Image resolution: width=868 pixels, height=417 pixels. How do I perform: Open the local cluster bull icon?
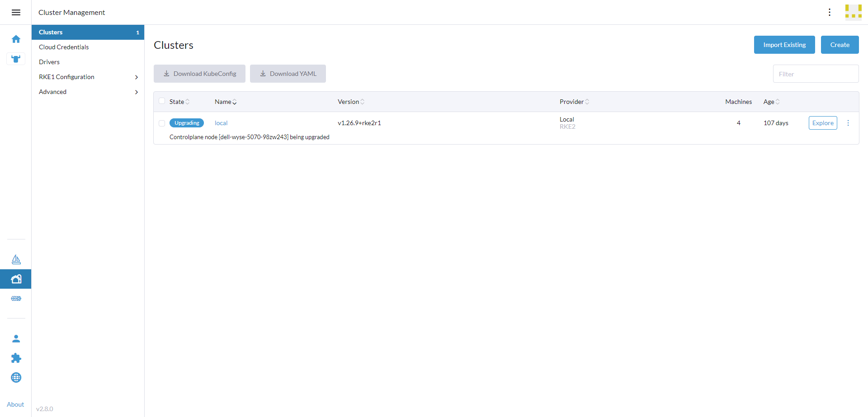(x=16, y=59)
